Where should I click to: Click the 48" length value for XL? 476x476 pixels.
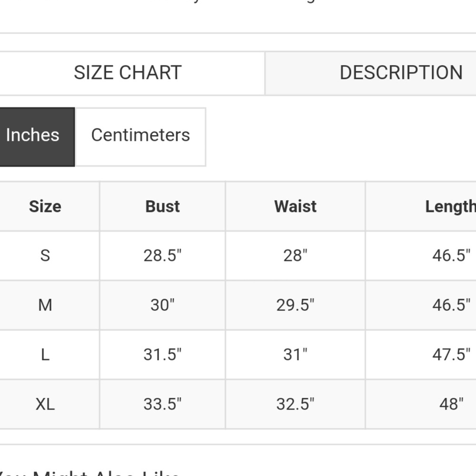tap(451, 404)
